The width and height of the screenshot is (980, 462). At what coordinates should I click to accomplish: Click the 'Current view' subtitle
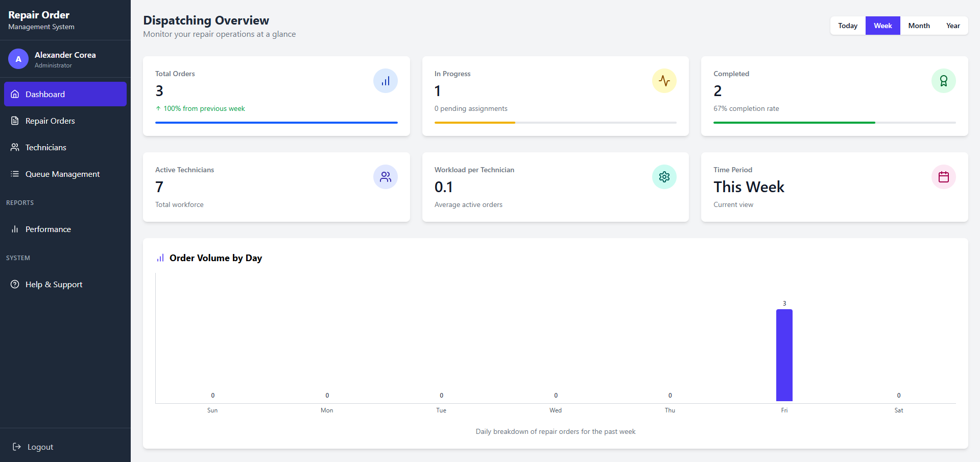(x=733, y=204)
